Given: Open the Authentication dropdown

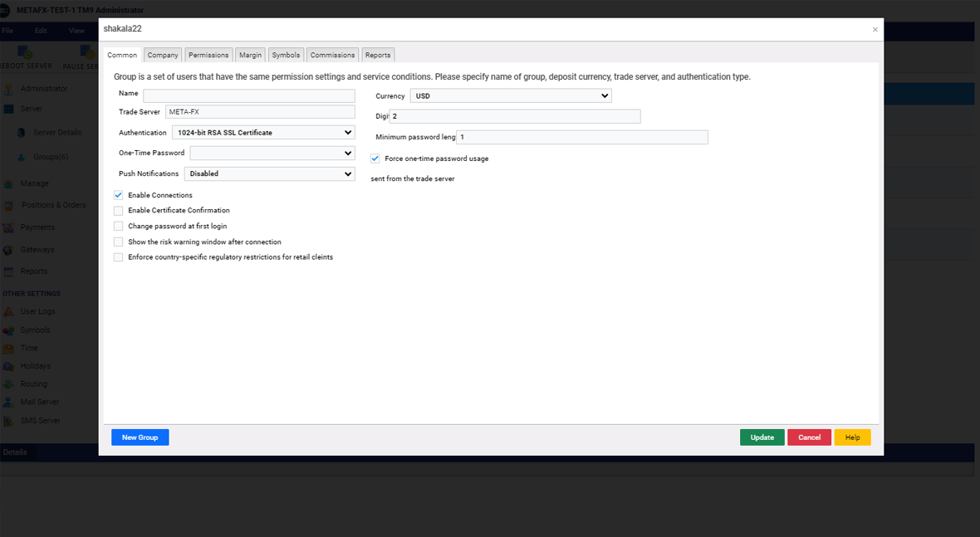Looking at the screenshot, I should (x=263, y=132).
